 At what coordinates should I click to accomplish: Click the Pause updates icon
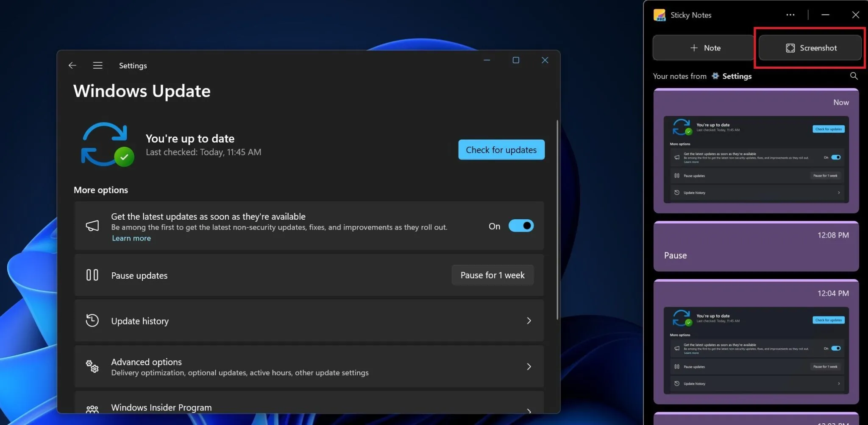(x=92, y=275)
